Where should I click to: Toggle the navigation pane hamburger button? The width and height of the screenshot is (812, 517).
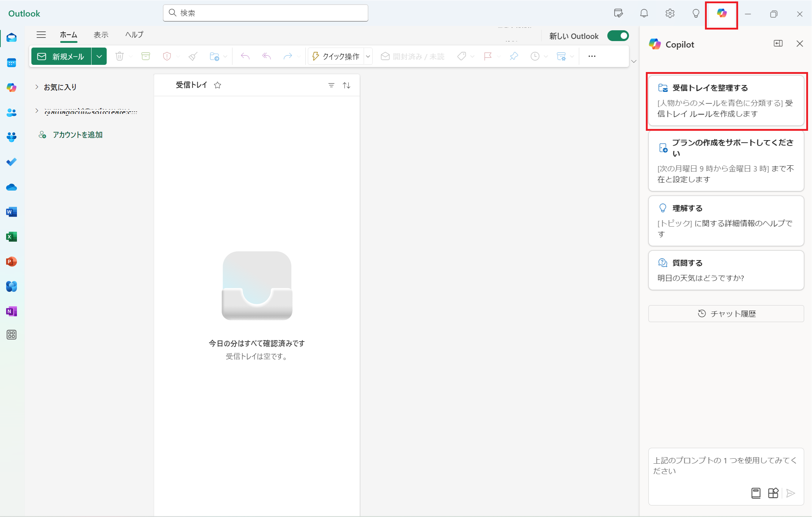pos(41,35)
